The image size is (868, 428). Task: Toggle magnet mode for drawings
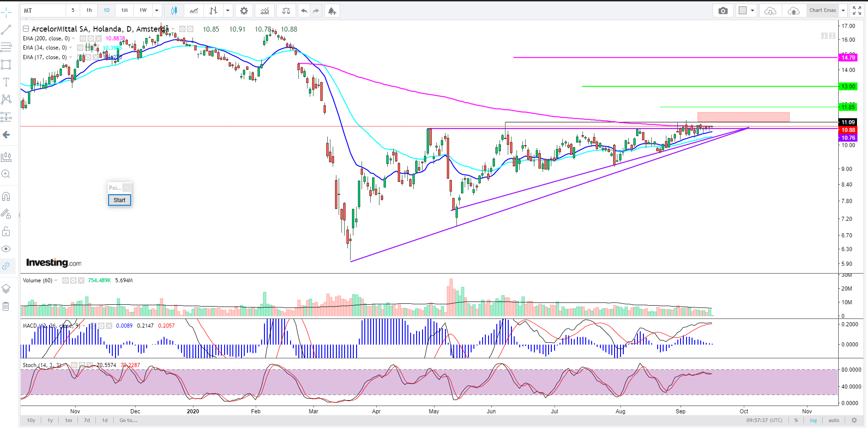click(x=6, y=197)
